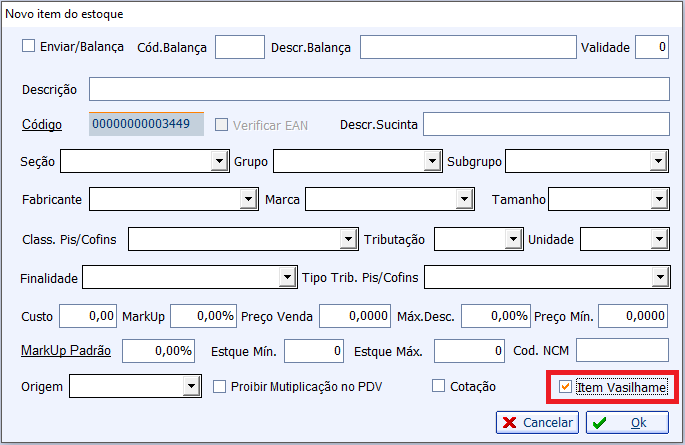Click the Código link label
This screenshot has width=685, height=445.
tap(42, 125)
